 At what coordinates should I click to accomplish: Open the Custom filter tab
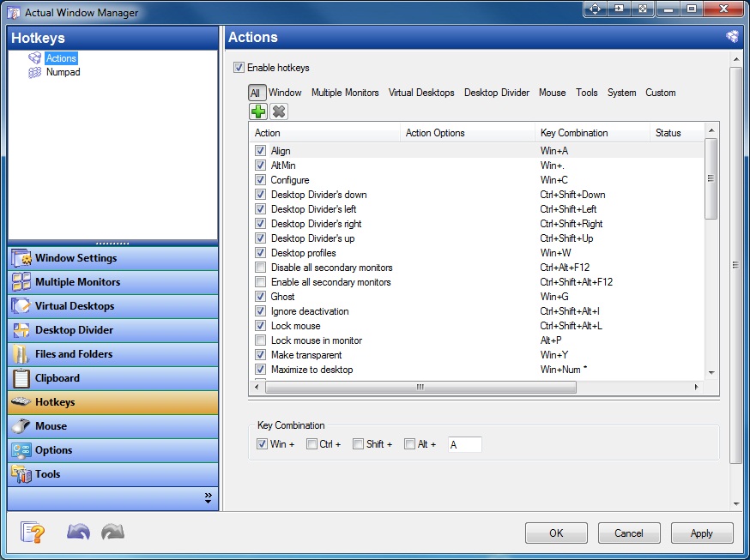coord(660,93)
